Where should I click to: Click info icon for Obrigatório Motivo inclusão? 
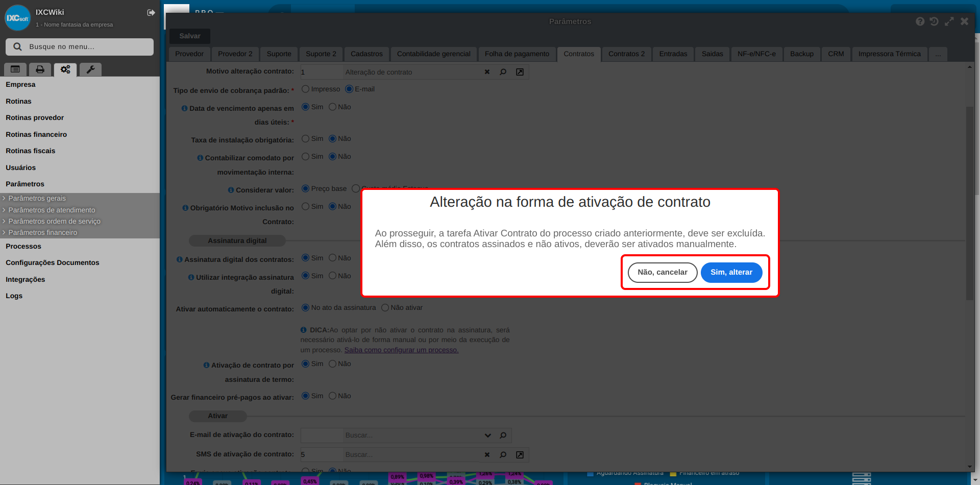tap(185, 208)
